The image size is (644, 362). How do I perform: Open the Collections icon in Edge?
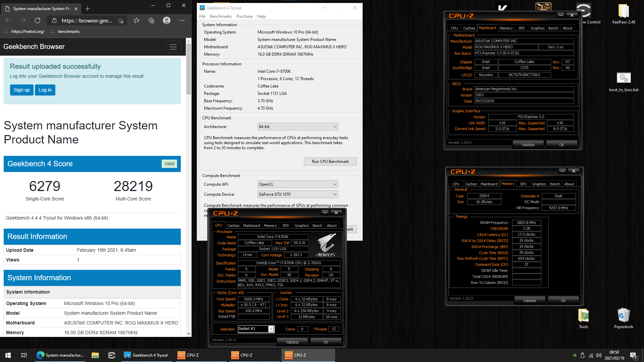151,20
